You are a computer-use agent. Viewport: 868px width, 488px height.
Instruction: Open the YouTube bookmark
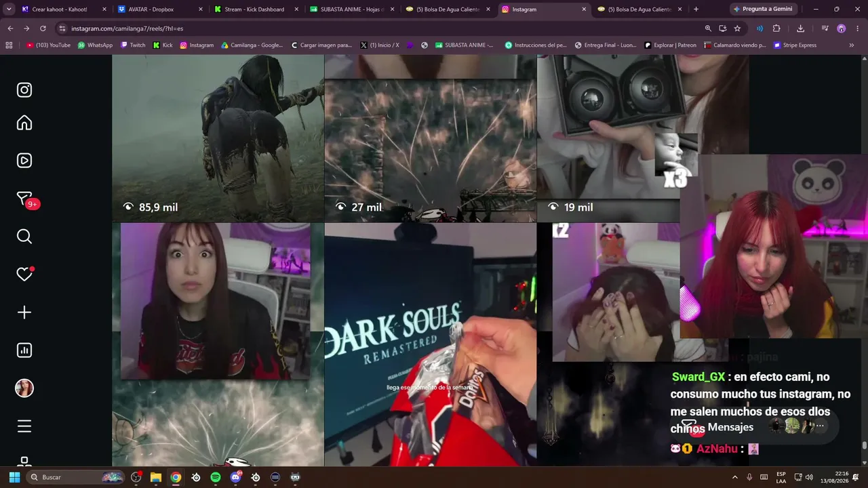click(48, 45)
